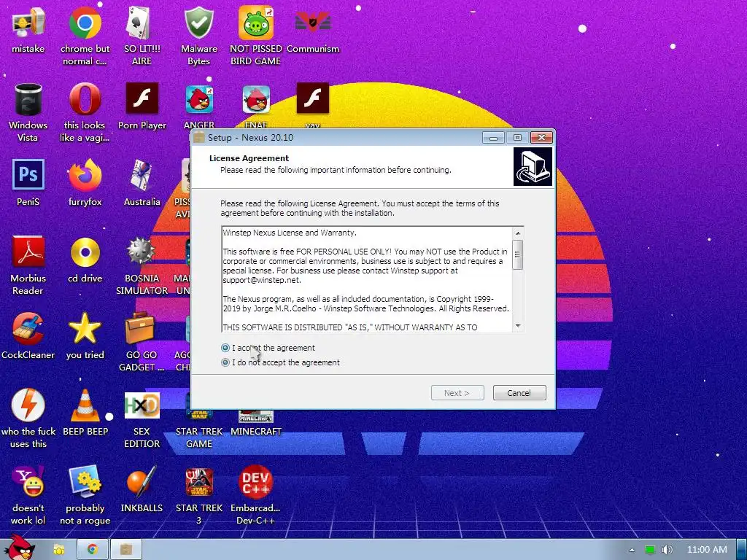Click the Angry Birds Start button
Image resolution: width=747 pixels, height=560 pixels.
pyautogui.click(x=18, y=548)
